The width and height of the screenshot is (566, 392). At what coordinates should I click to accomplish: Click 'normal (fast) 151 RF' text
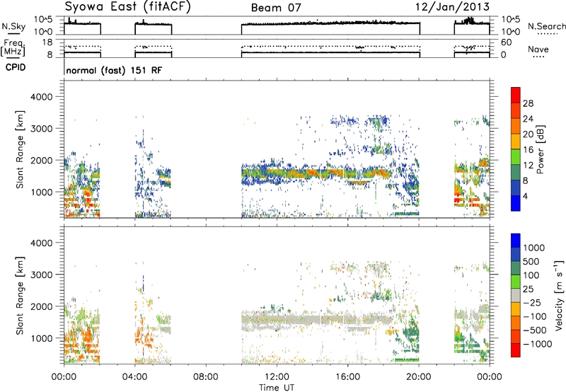coord(114,70)
